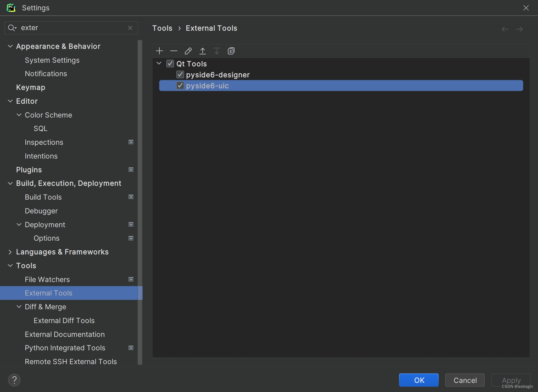The height and width of the screenshot is (392, 538).
Task: Click project-level icon next to Python Integrated Tools
Action: click(131, 348)
